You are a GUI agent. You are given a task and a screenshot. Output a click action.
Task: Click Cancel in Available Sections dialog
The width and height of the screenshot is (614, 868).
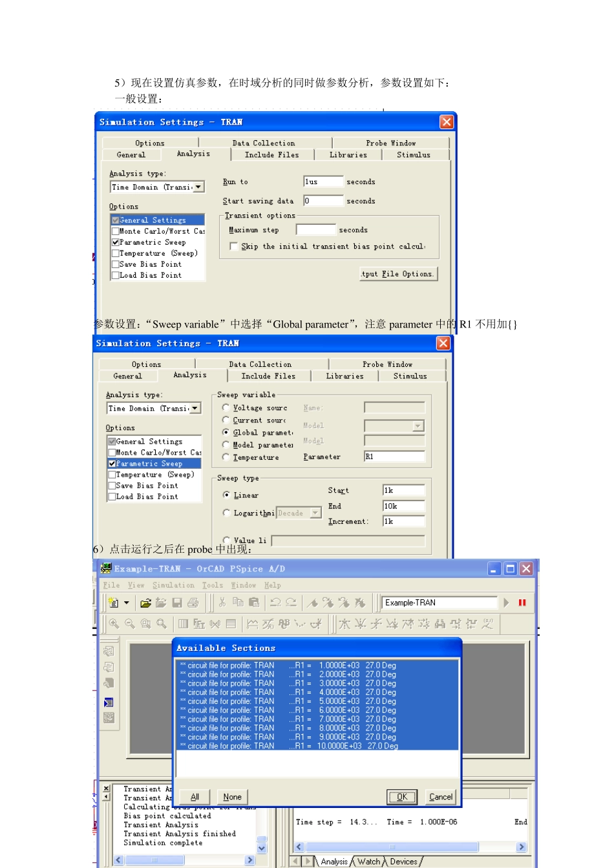[x=441, y=797]
